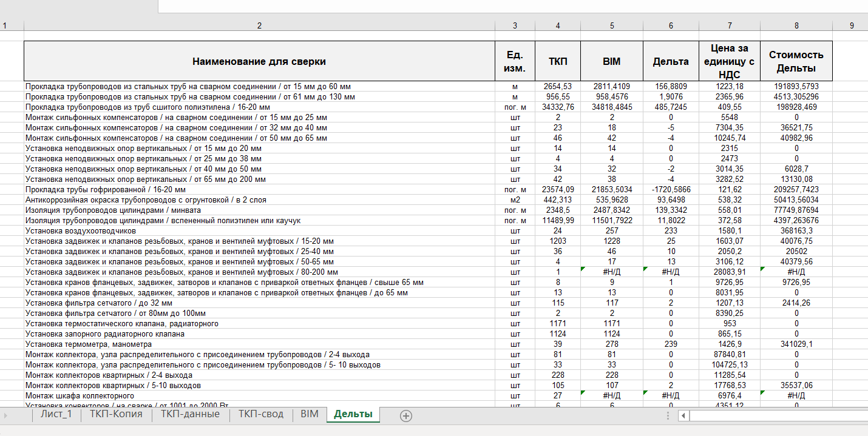The height and width of the screenshot is (436, 868).
Task: Click the 'BIM' table header cell
Action: (612, 61)
